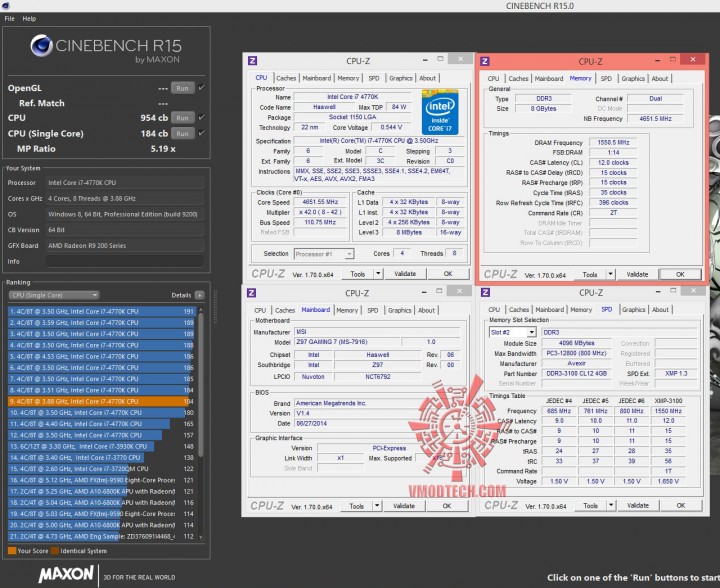The width and height of the screenshot is (720, 588).
Task: Open the File menu
Action: point(9,18)
